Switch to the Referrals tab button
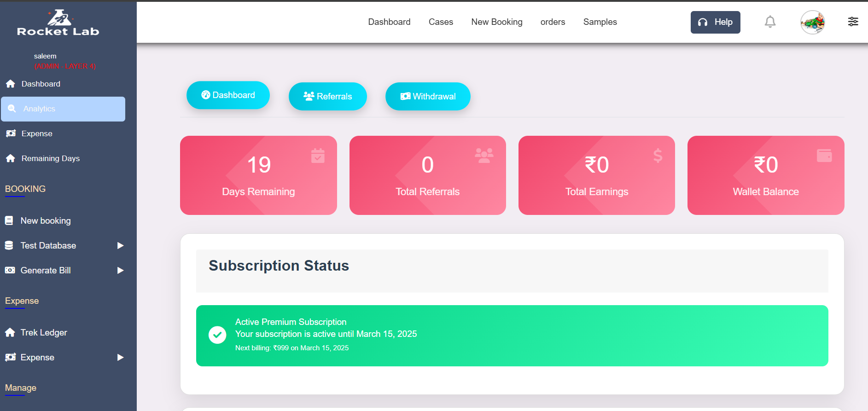The height and width of the screenshot is (411, 868). (x=327, y=96)
